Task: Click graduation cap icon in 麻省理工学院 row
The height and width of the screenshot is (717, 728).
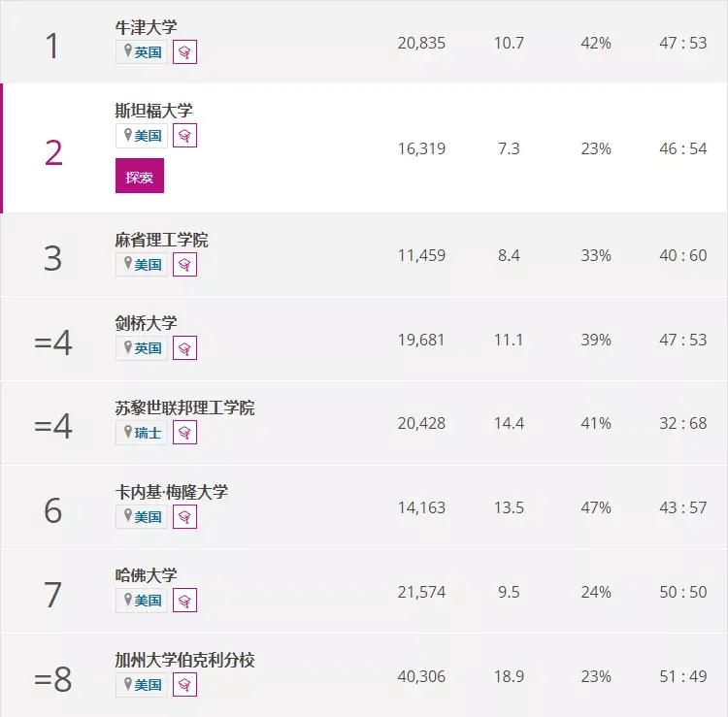Action: [184, 264]
